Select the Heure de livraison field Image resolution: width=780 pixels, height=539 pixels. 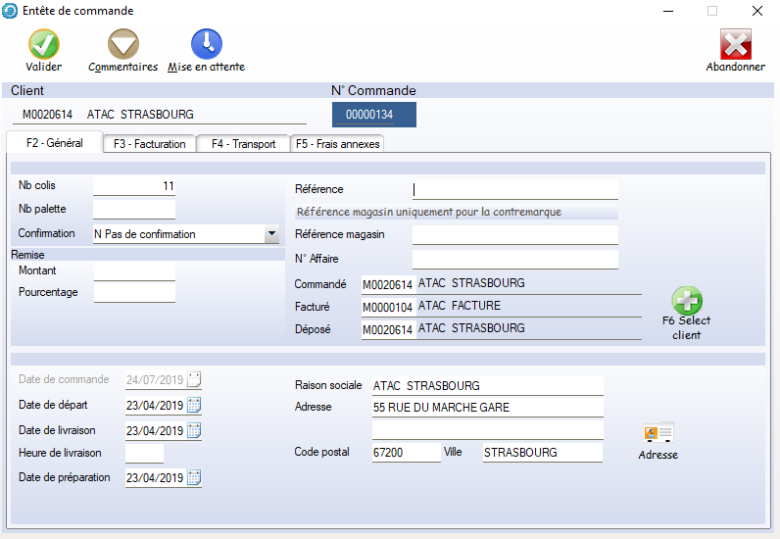tap(144, 454)
